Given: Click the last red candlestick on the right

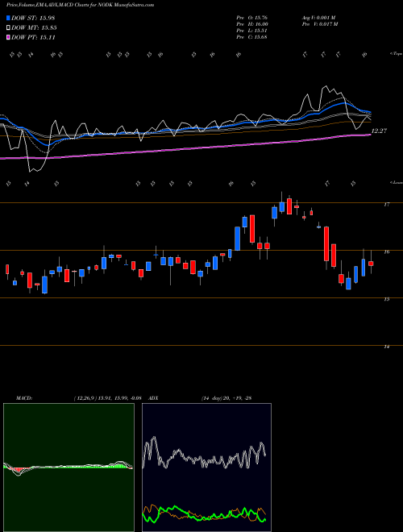Looking at the screenshot, I should pos(371,264).
